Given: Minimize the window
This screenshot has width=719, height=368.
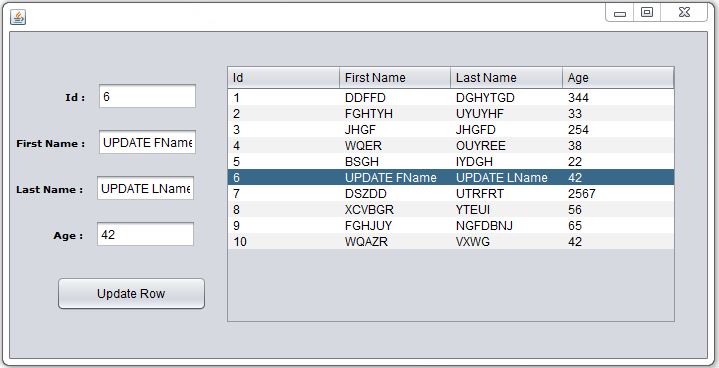Looking at the screenshot, I should pyautogui.click(x=620, y=13).
